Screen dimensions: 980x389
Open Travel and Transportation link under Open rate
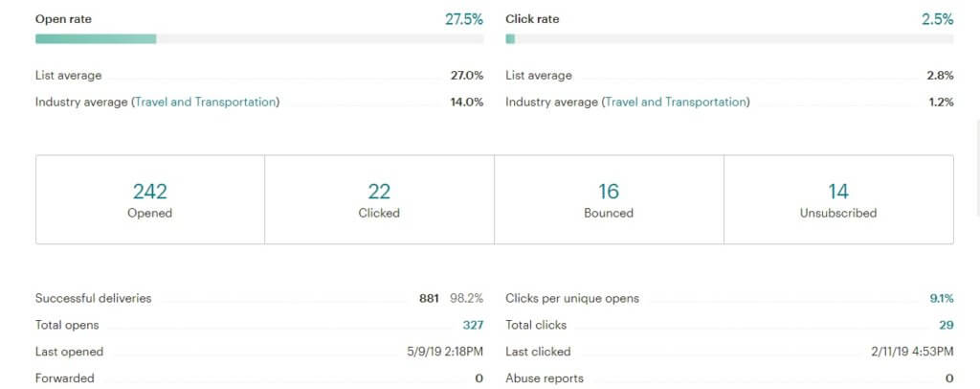click(x=205, y=102)
